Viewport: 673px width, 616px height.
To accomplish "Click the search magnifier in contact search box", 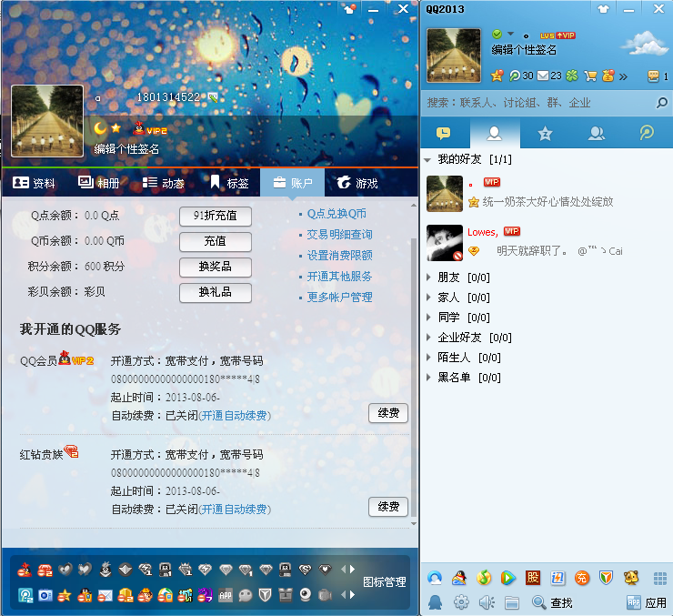I will (x=661, y=102).
